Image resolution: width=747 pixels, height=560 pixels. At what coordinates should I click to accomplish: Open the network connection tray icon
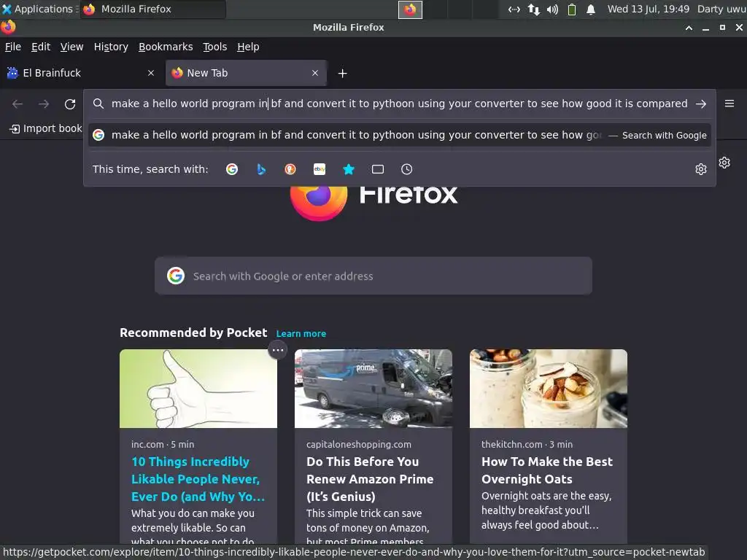533,9
